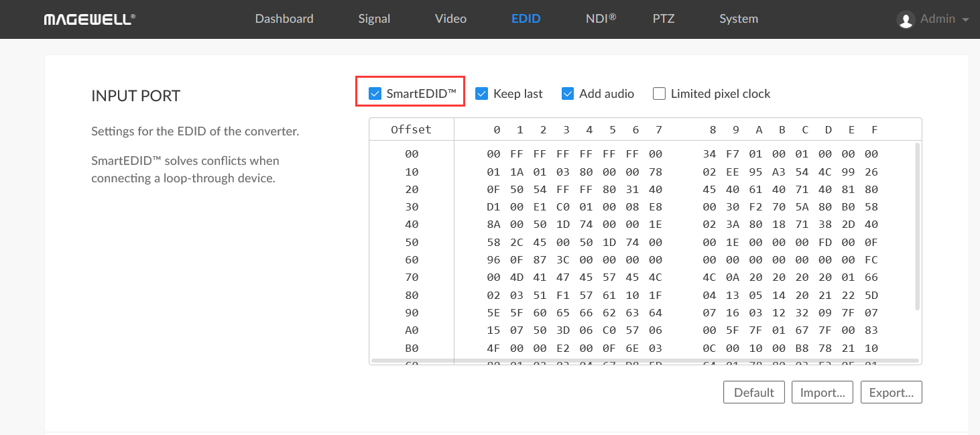The width and height of the screenshot is (980, 435).
Task: Click the Import... button
Action: click(822, 392)
